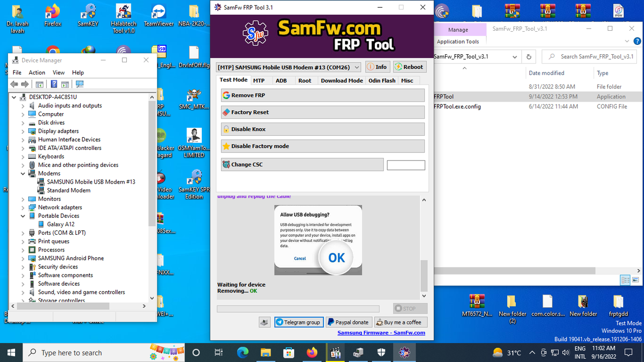Image resolution: width=644 pixels, height=362 pixels.
Task: Click the Back arrow in Device Manager toolbar
Action: coord(14,84)
